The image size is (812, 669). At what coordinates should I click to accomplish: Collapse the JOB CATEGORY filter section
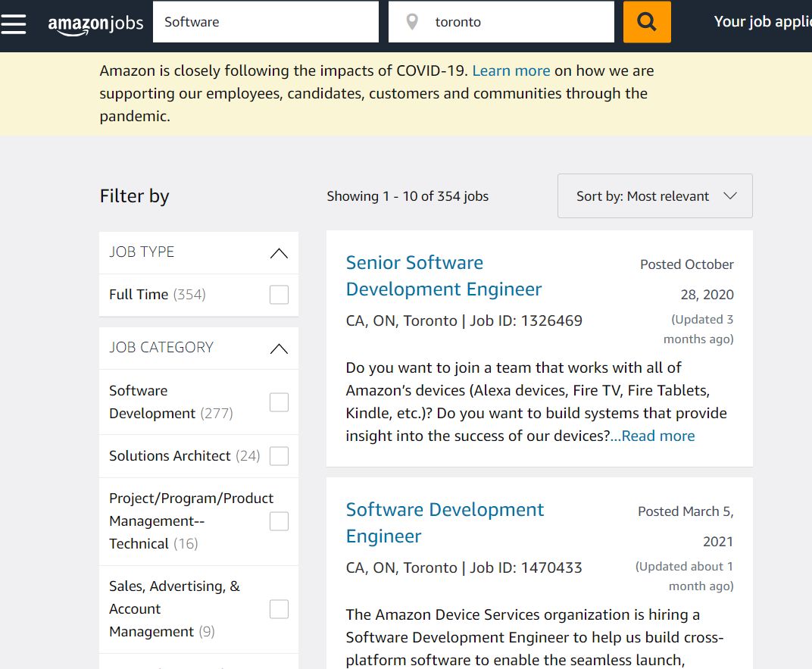coord(279,348)
